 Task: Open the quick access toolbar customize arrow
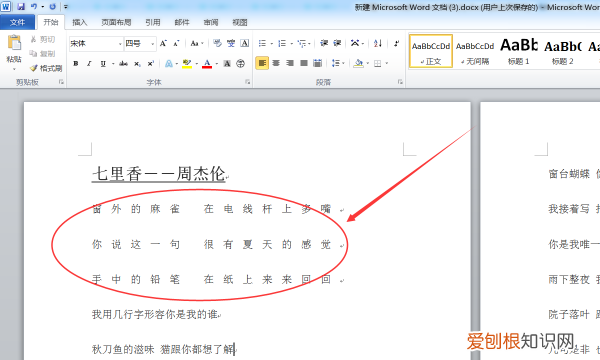66,7
